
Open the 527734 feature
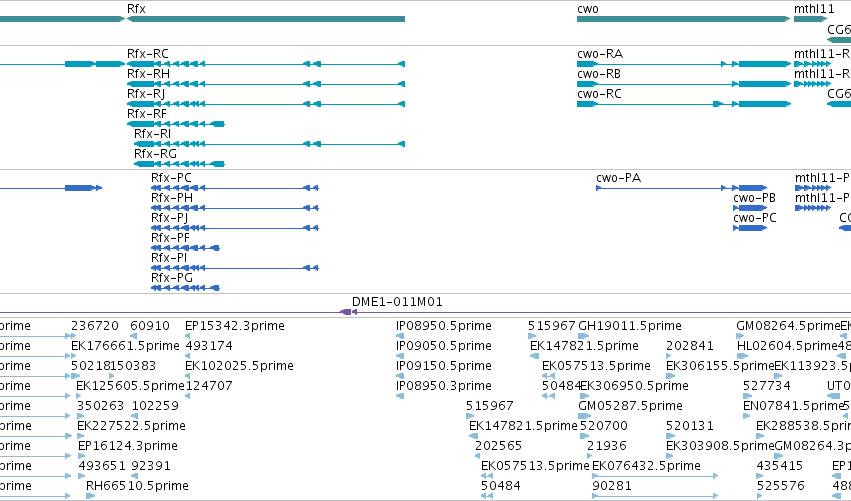767,386
